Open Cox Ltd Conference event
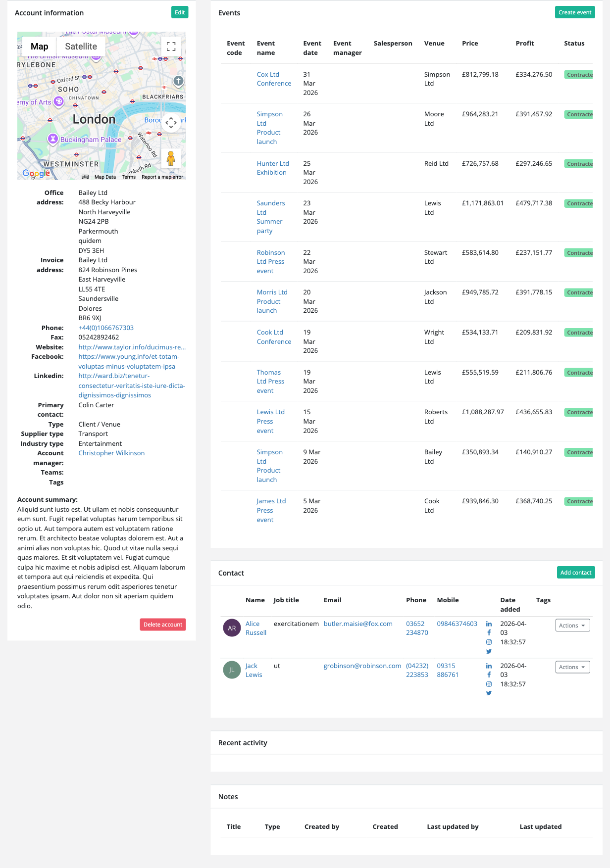The height and width of the screenshot is (868, 610). tap(274, 79)
